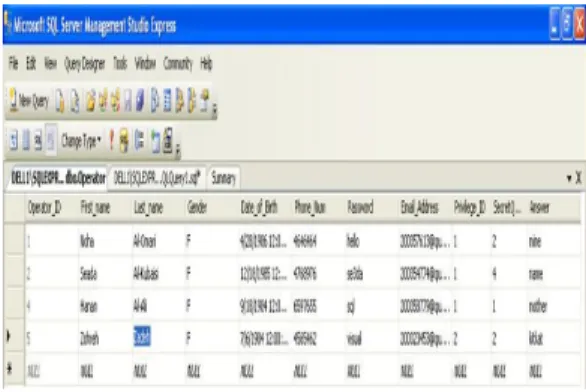
Task: Show Object Explorer via toolbar icon
Action: click(x=179, y=101)
